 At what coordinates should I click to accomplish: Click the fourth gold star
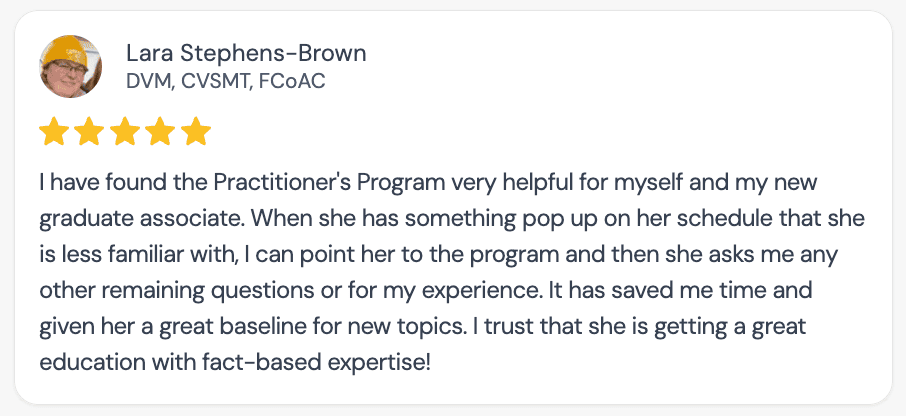point(161,131)
